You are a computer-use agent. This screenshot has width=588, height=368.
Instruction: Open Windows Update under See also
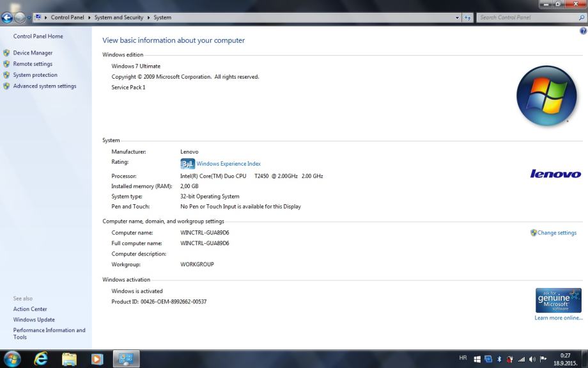[x=34, y=319]
